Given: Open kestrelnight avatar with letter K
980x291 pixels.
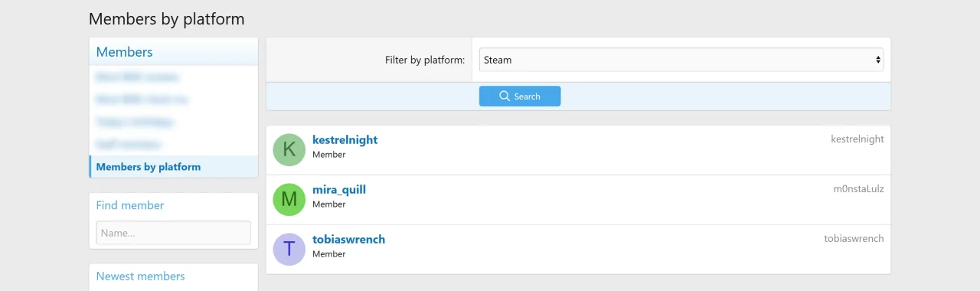Looking at the screenshot, I should pos(289,149).
